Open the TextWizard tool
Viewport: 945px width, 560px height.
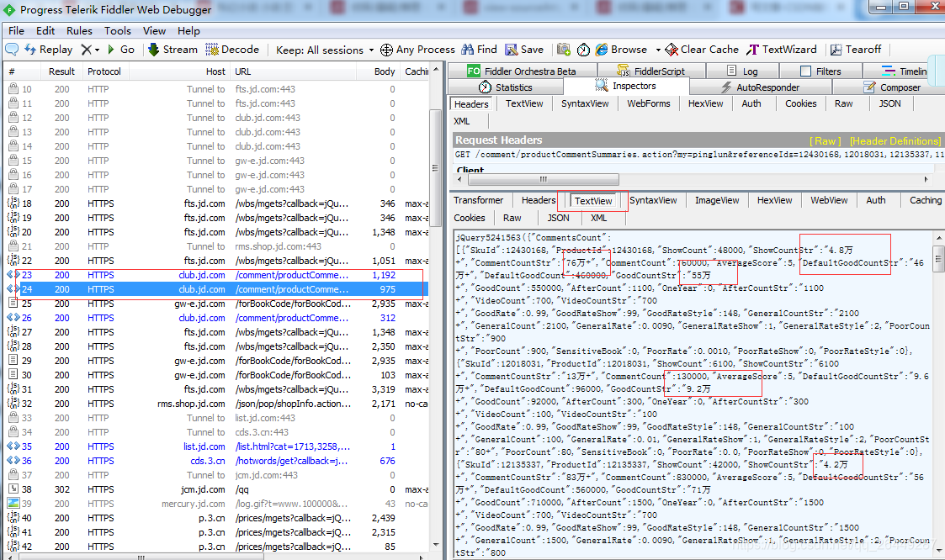click(x=782, y=50)
